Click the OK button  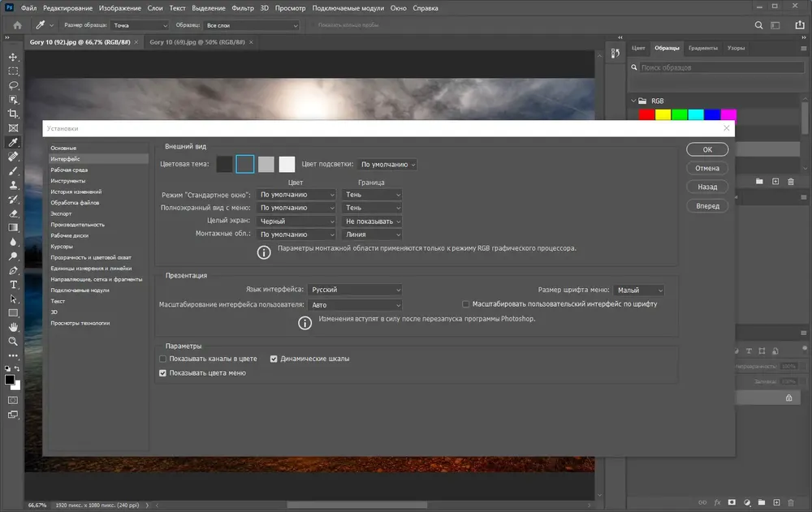[x=707, y=149]
